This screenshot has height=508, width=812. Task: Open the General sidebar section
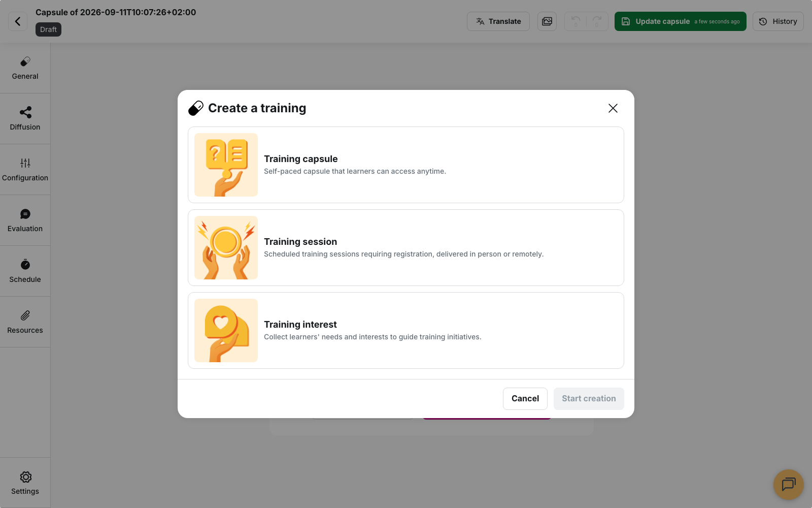click(x=25, y=68)
